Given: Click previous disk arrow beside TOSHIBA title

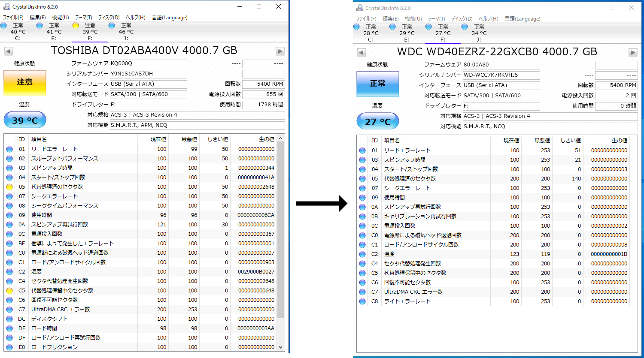Looking at the screenshot, I should [x=9, y=51].
